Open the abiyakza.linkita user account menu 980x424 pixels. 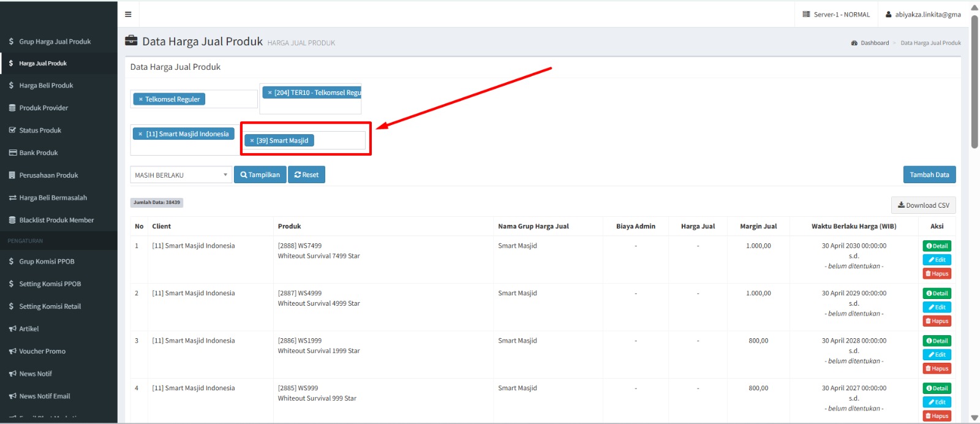tap(923, 14)
